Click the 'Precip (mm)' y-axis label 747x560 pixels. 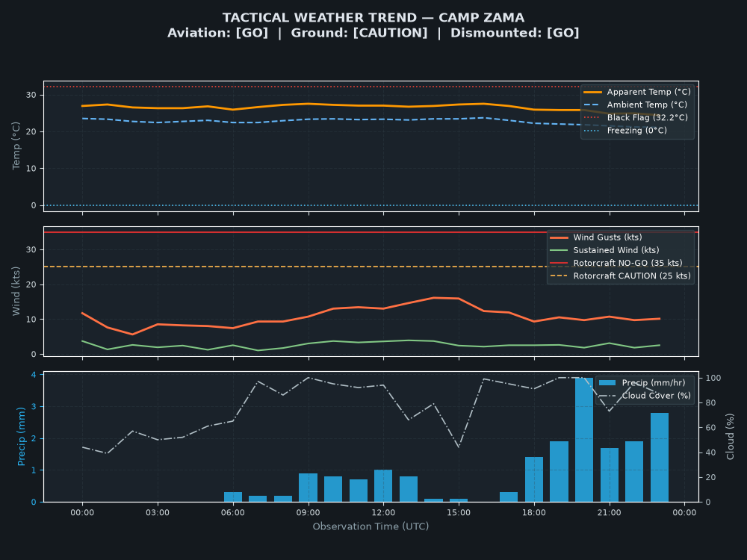pos(21,436)
